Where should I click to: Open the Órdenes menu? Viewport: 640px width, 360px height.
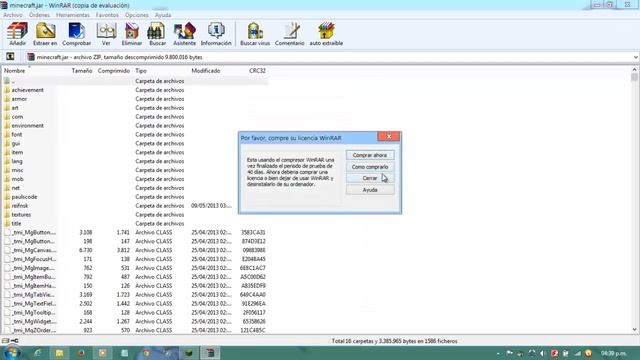pyautogui.click(x=39, y=15)
